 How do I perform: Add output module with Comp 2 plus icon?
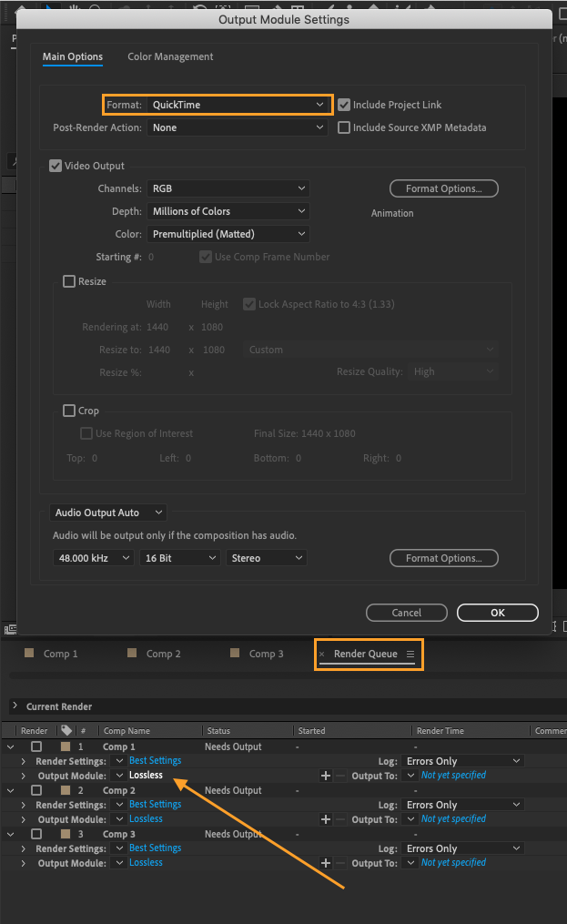coord(325,819)
